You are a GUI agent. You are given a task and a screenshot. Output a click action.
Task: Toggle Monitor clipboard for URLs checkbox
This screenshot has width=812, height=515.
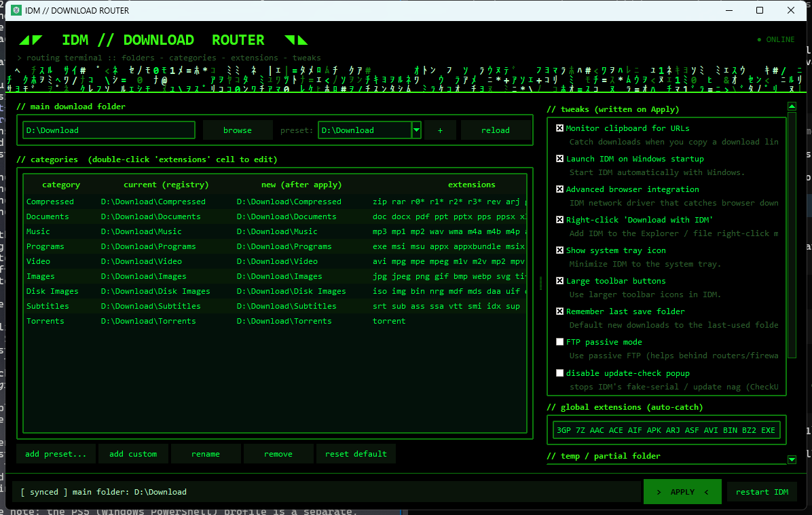(x=560, y=128)
